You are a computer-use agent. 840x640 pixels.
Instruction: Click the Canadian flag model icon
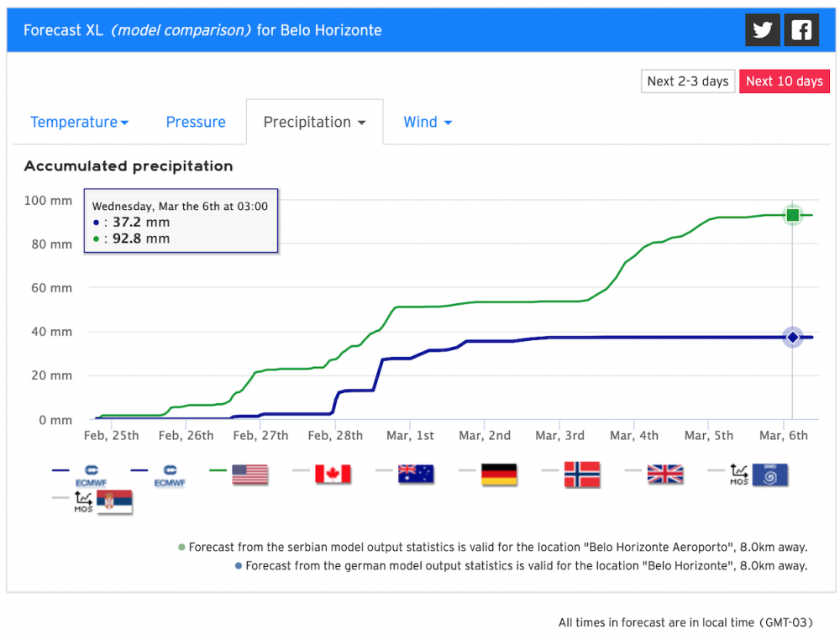point(333,474)
